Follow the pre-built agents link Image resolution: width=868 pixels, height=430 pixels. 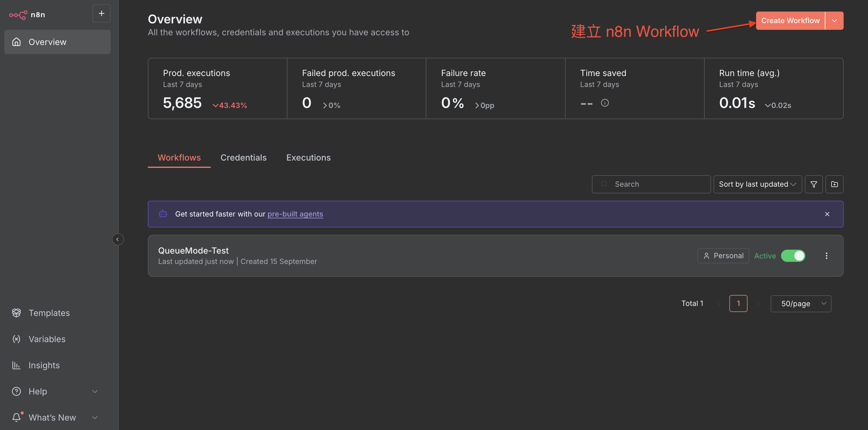[x=295, y=214]
